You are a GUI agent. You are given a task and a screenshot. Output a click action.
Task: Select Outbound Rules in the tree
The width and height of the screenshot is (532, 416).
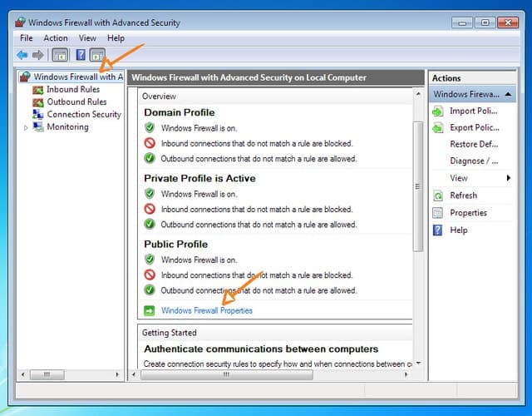tap(76, 102)
